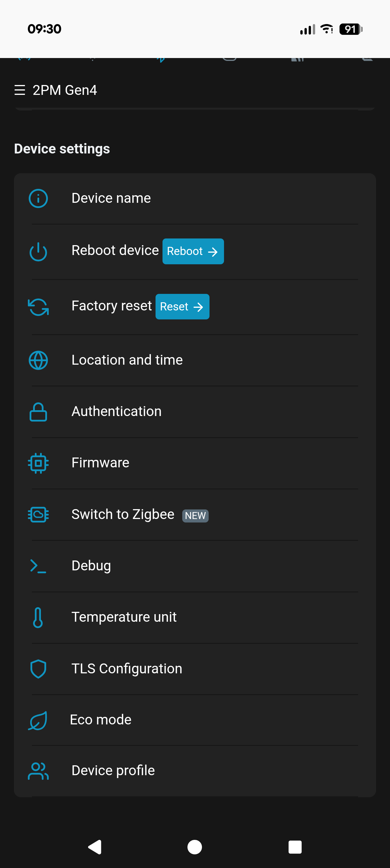Expand the Location and time section
Image resolution: width=390 pixels, height=868 pixels.
tap(195, 360)
